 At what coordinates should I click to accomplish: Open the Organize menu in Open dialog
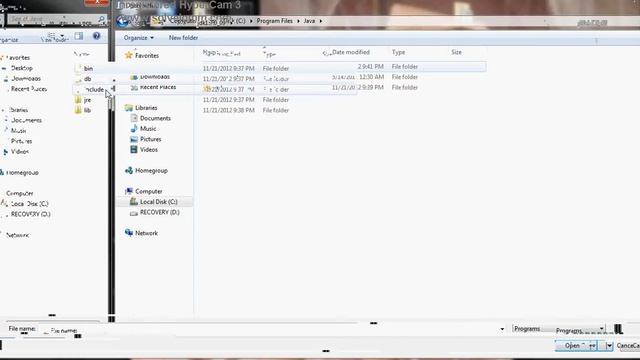pos(138,38)
